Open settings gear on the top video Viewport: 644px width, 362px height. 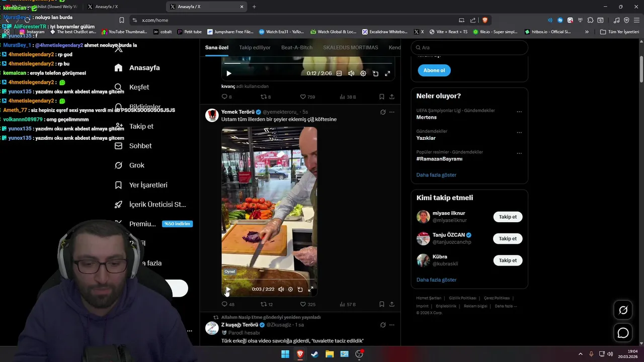pyautogui.click(x=363, y=73)
